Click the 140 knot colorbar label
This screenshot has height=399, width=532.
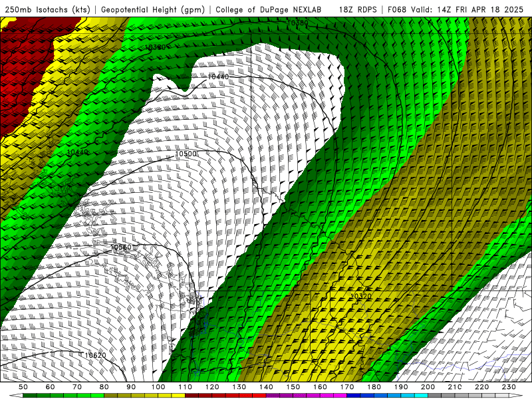[x=266, y=387]
